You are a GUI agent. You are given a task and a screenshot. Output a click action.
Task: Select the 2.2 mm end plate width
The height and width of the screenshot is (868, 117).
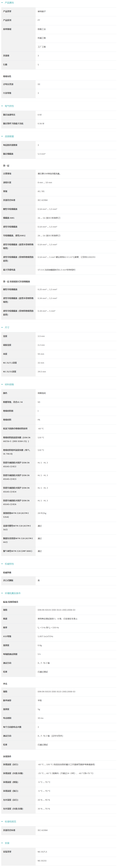coord(41,345)
